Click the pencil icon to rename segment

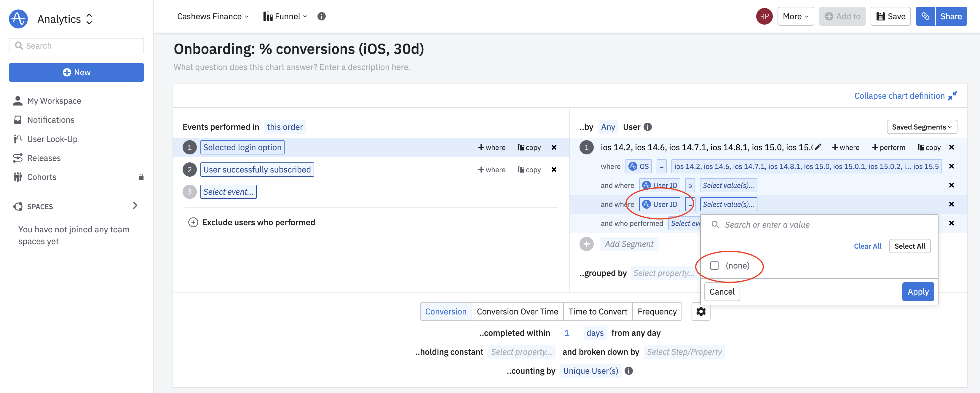(x=818, y=147)
